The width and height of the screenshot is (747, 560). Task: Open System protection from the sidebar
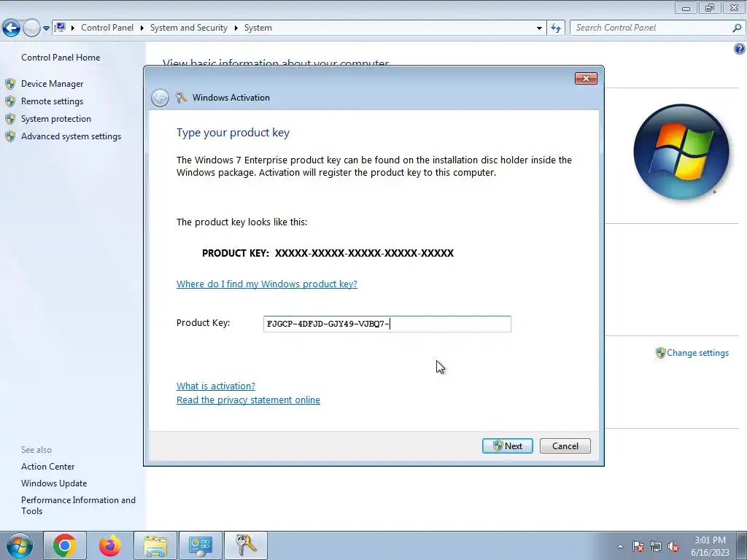coord(55,119)
